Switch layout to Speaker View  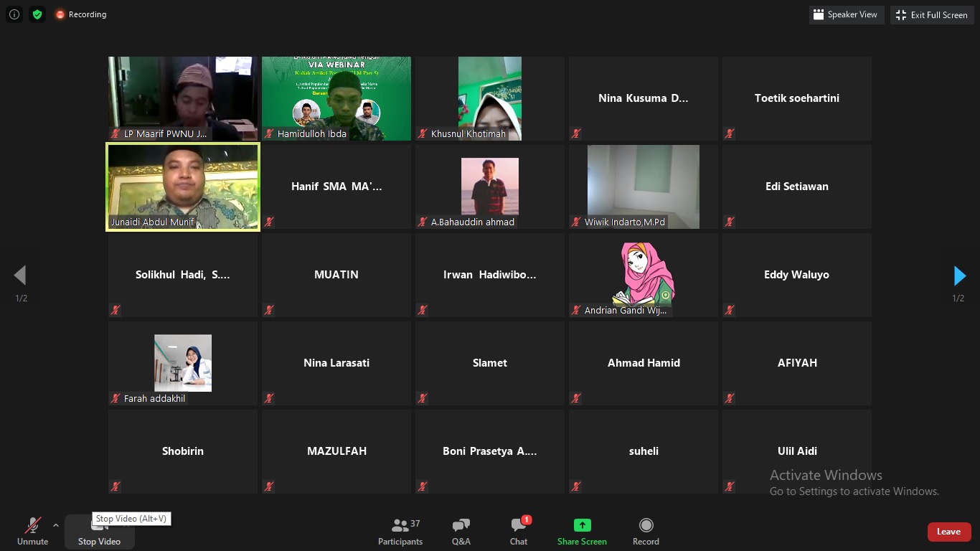click(845, 14)
